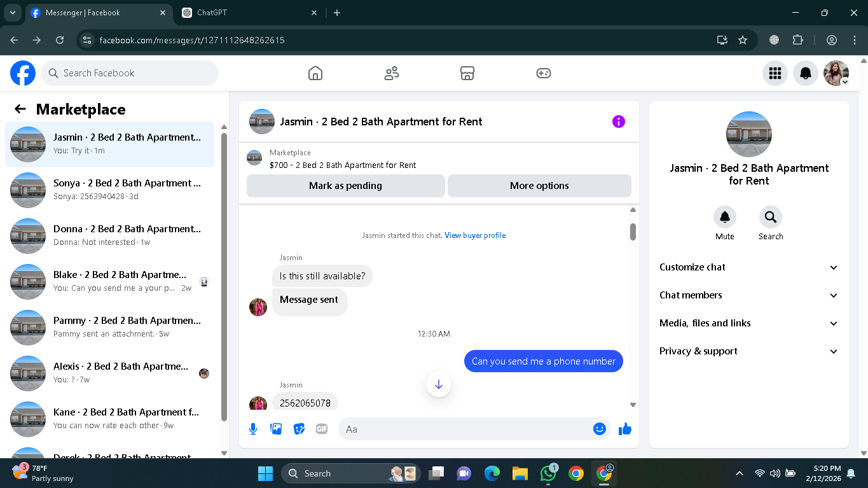This screenshot has width=868, height=488.
Task: Open the Facebook home logo
Action: coord(23,73)
